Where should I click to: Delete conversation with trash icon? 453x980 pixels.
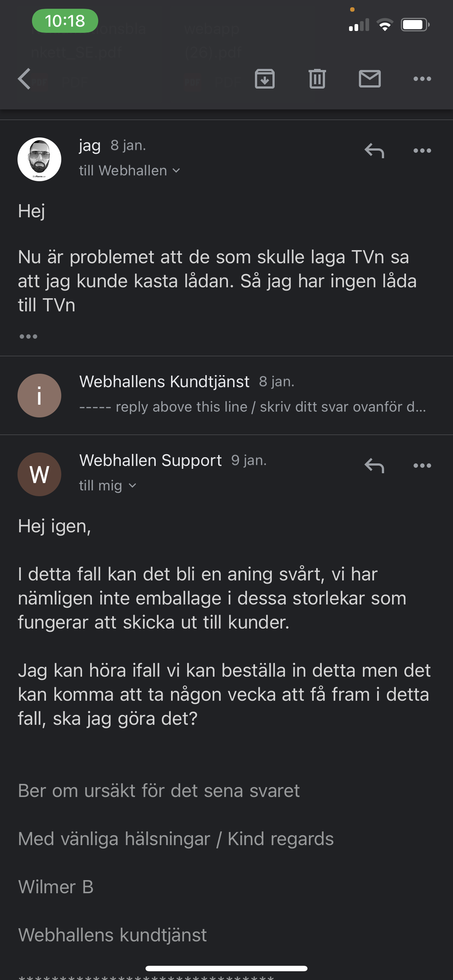317,79
